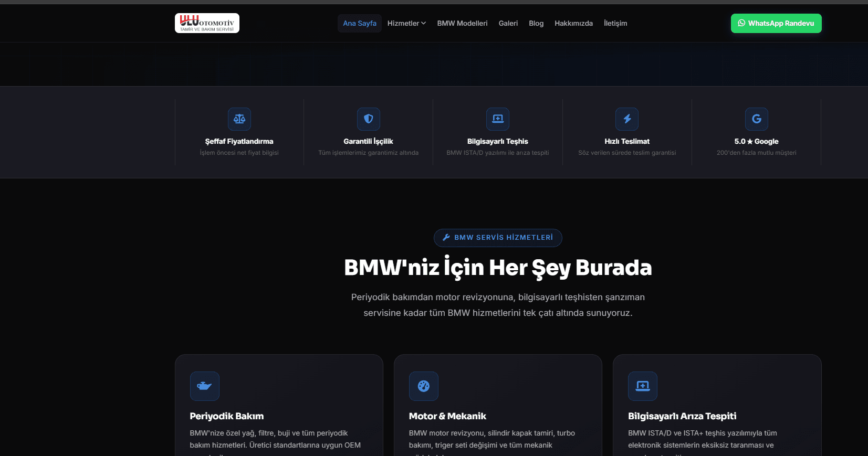Viewport: 868px width, 456px height.
Task: Click text 'Tüm işlemlerimiz garantimiz altında'
Action: coord(369,153)
